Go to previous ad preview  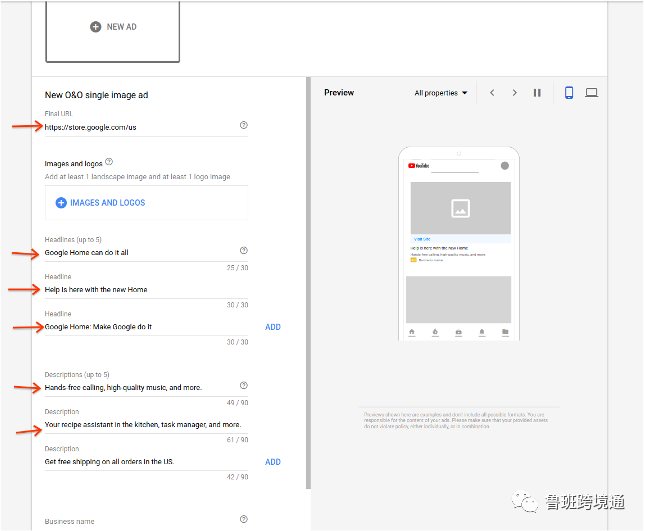pos(492,93)
